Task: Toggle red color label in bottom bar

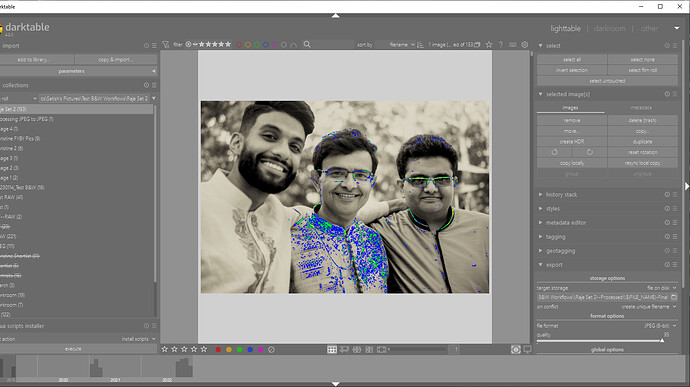Action: click(218, 350)
